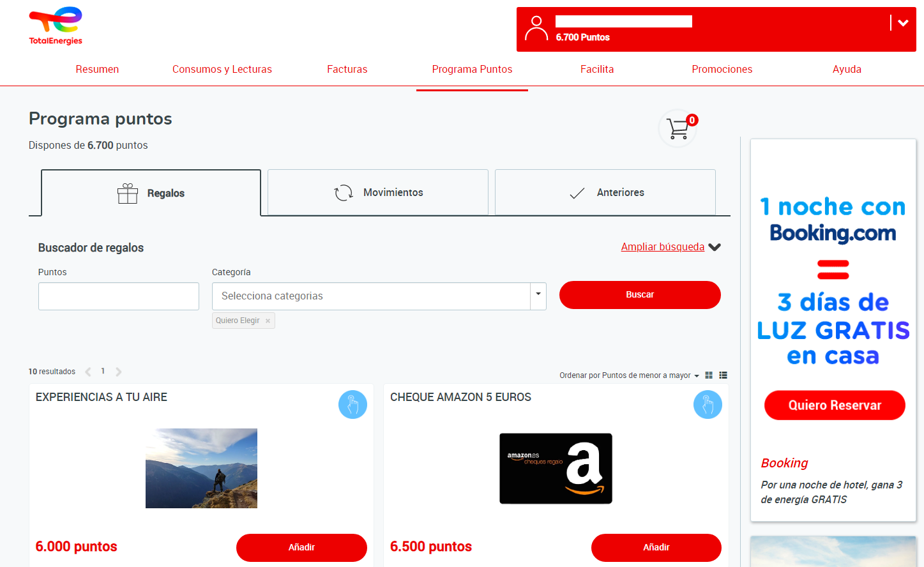Open Ayuda menu item

[847, 69]
